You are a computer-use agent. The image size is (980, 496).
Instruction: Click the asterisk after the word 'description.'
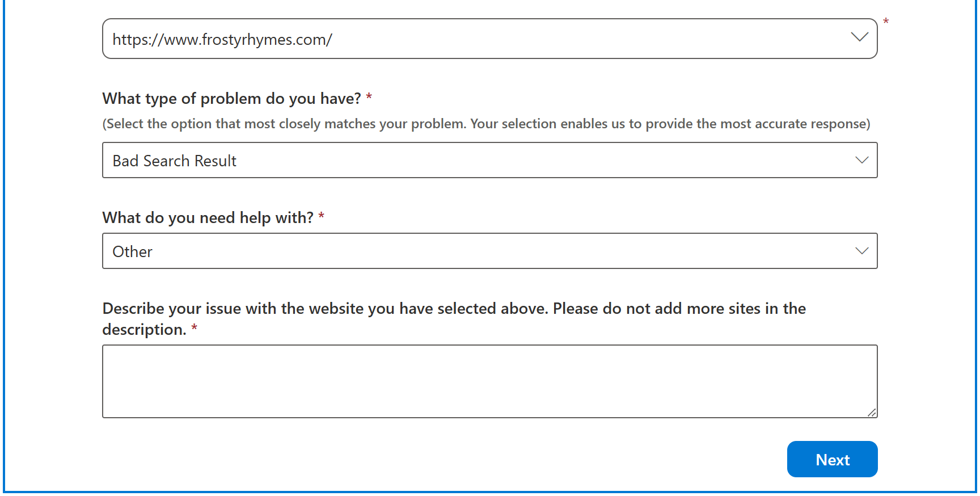coord(194,328)
